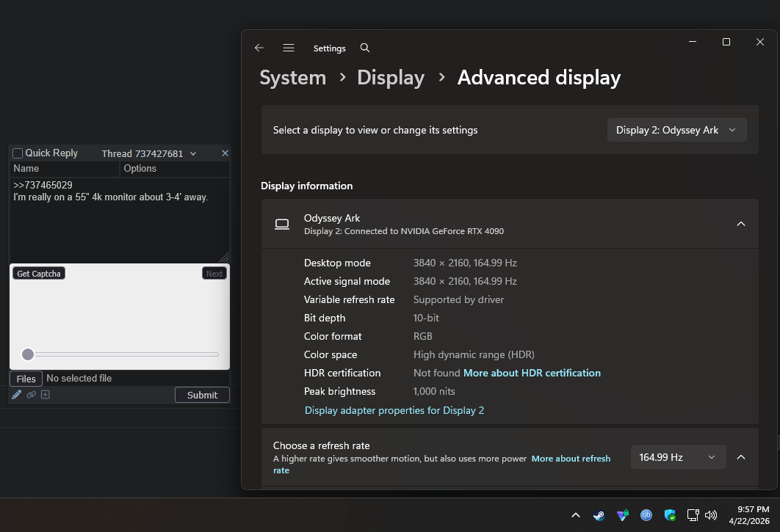Image resolution: width=780 pixels, height=532 pixels.
Task: Open the Display 2: Odyssey Ark dropdown
Action: click(x=676, y=130)
